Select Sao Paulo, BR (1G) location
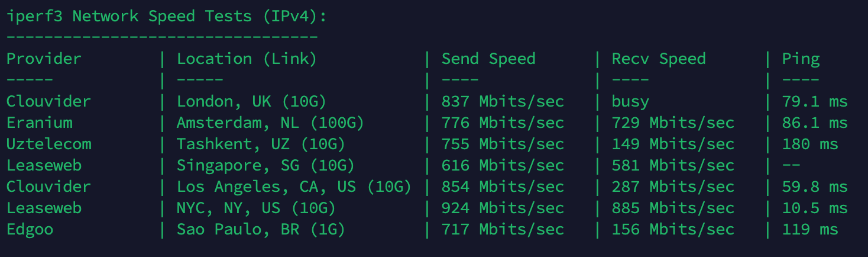Image resolution: width=868 pixels, height=257 pixels. [x=261, y=229]
